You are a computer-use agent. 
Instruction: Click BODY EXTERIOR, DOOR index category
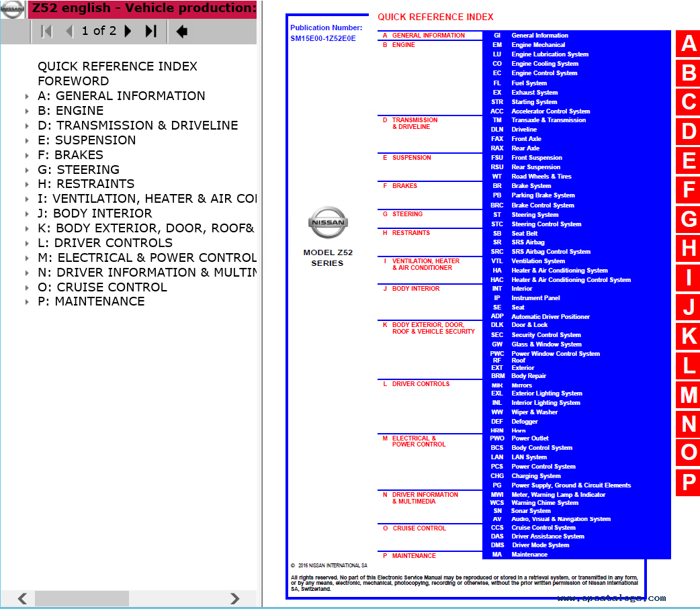point(433,328)
